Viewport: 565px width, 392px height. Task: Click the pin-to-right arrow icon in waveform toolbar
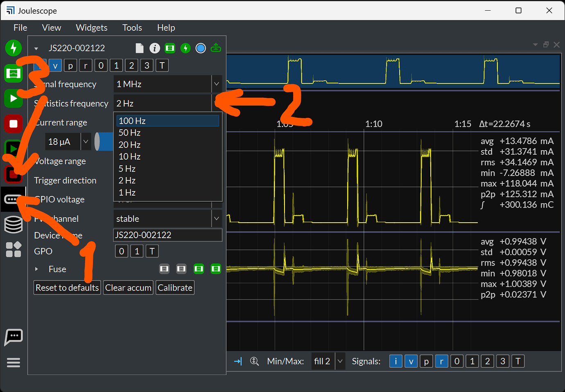pos(238,361)
